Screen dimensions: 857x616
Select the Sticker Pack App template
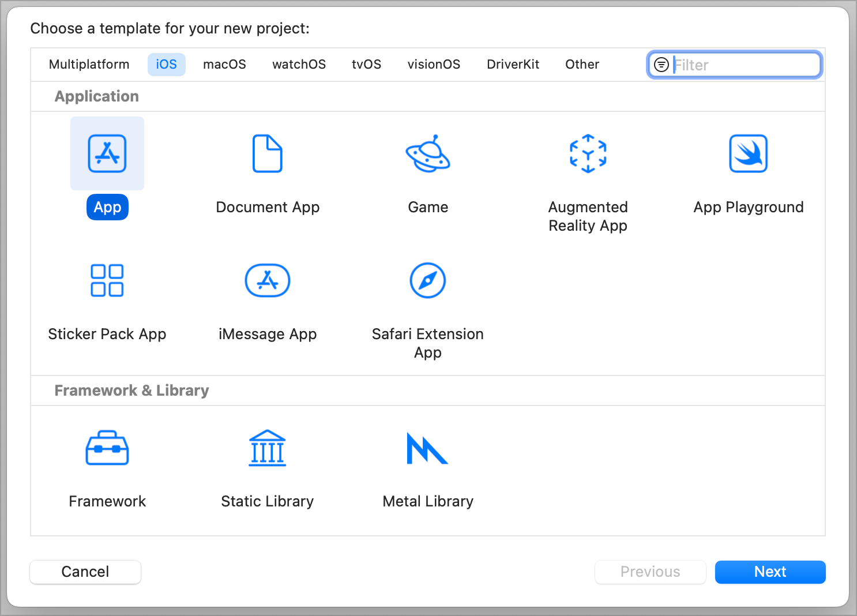pyautogui.click(x=107, y=280)
